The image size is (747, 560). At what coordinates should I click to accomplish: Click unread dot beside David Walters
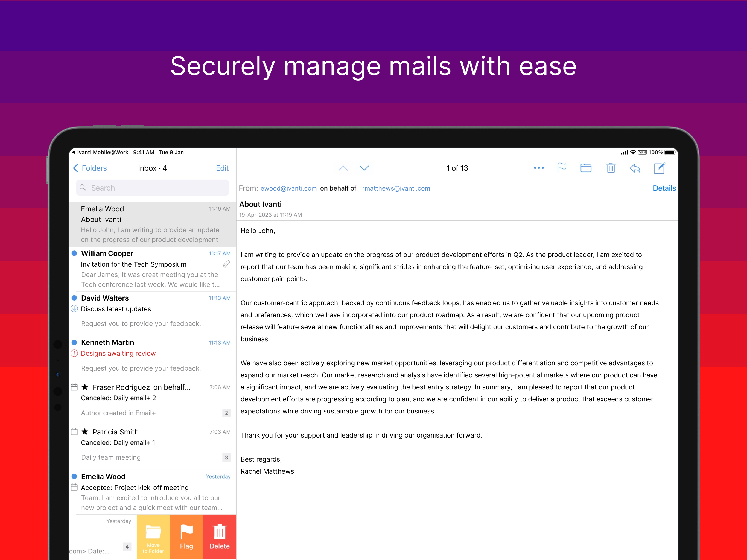74,297
